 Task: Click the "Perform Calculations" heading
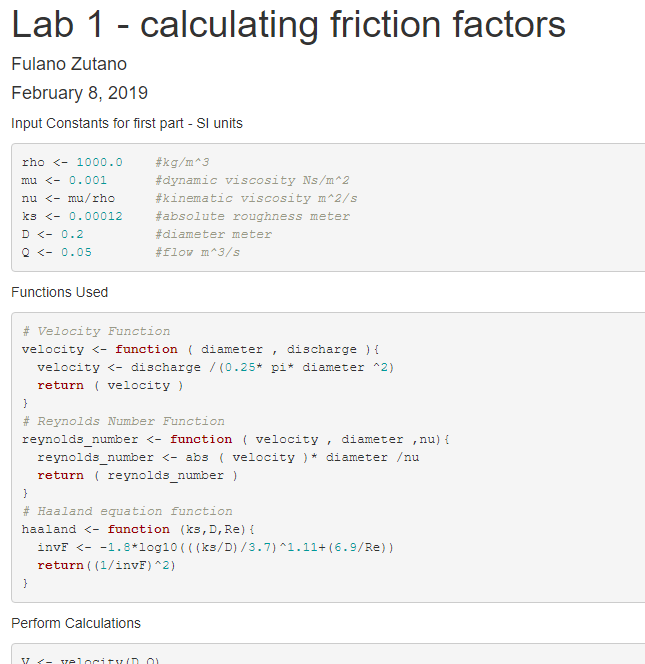tap(75, 623)
